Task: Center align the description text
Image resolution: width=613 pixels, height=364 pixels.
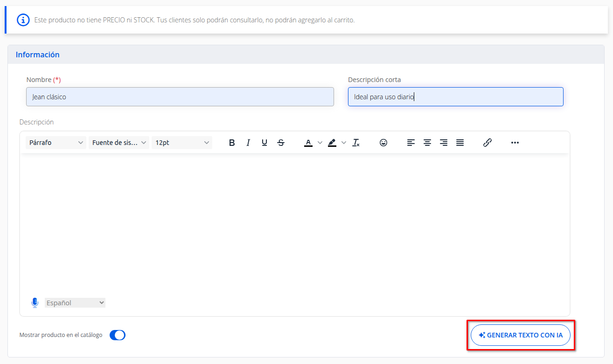Action: 427,143
